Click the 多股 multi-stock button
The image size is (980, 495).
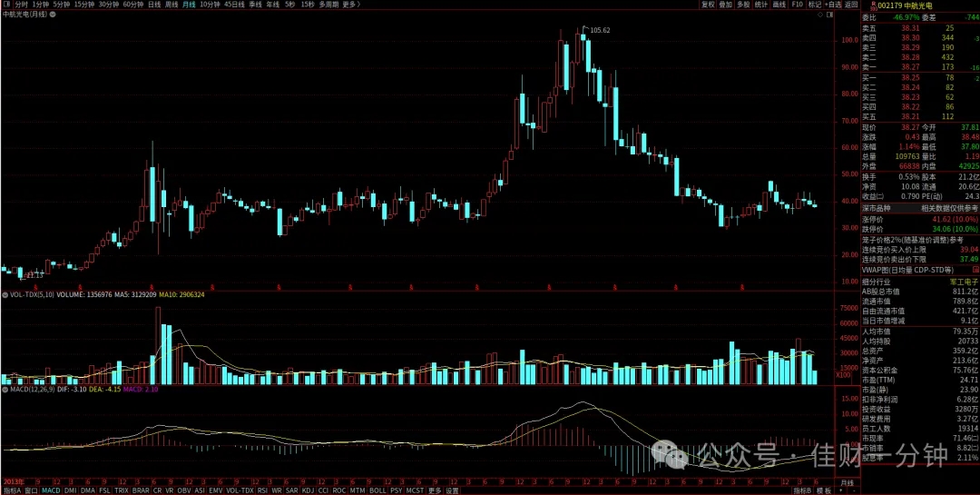(x=743, y=5)
